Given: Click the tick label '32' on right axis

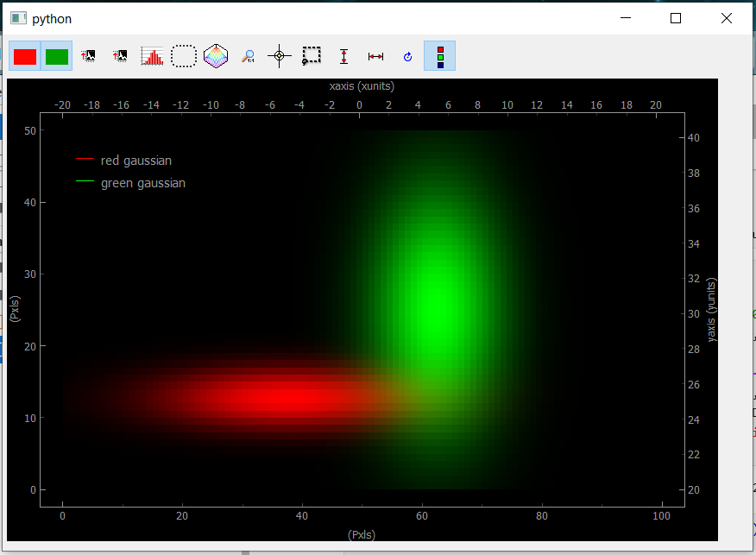Looking at the screenshot, I should (693, 279).
